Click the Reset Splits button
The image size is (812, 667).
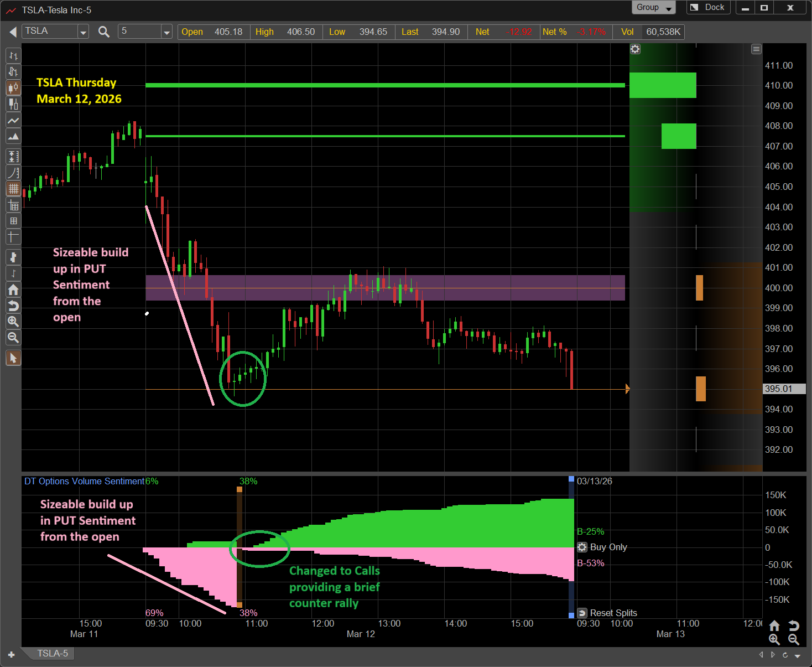[x=607, y=613]
